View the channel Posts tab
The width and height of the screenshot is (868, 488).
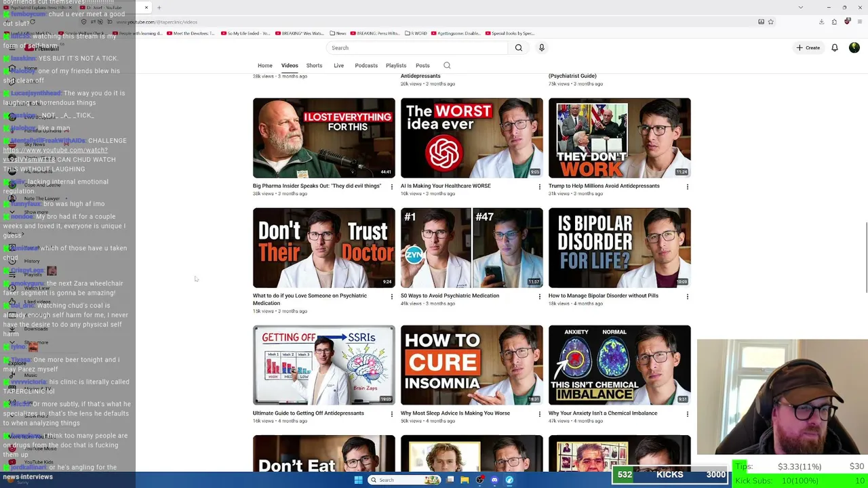tap(422, 66)
